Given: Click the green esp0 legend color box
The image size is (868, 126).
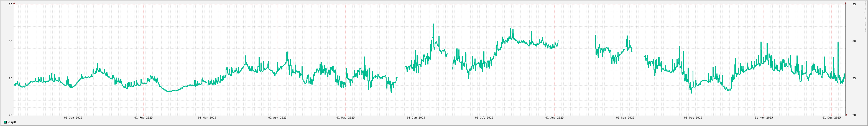Looking at the screenshot, I should click(5, 122).
